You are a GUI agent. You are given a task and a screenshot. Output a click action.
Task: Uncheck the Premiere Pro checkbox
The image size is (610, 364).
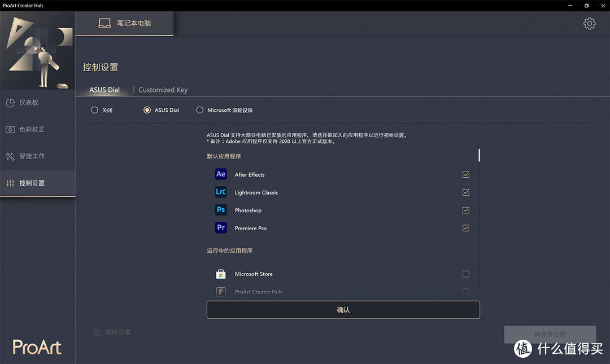[465, 229]
